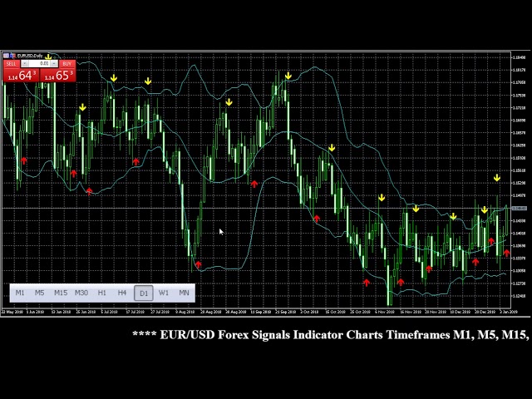Decrease lot volume with left stepper arrow

tap(25, 63)
